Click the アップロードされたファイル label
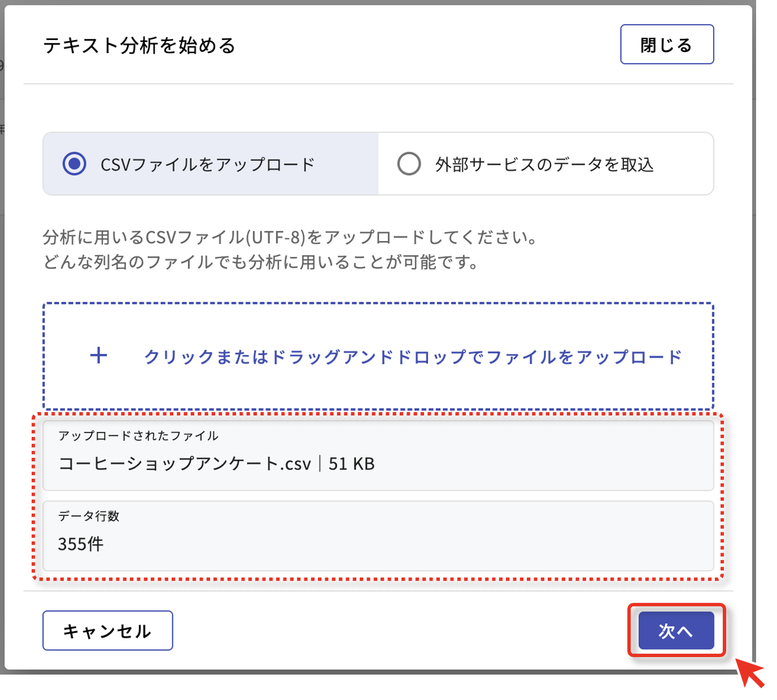This screenshot has width=777, height=700. (139, 435)
